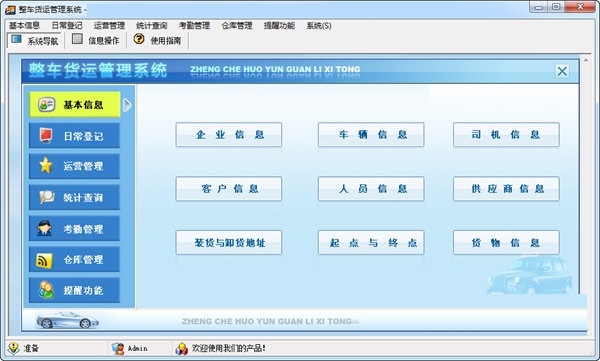Open 提醒功能 people icon
Image resolution: width=600 pixels, height=361 pixels.
[46, 290]
